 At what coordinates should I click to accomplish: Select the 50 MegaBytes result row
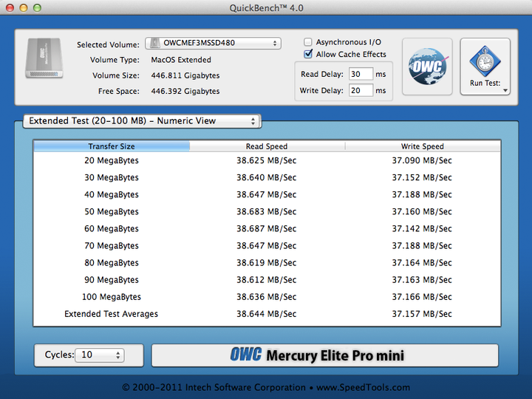pos(267,212)
